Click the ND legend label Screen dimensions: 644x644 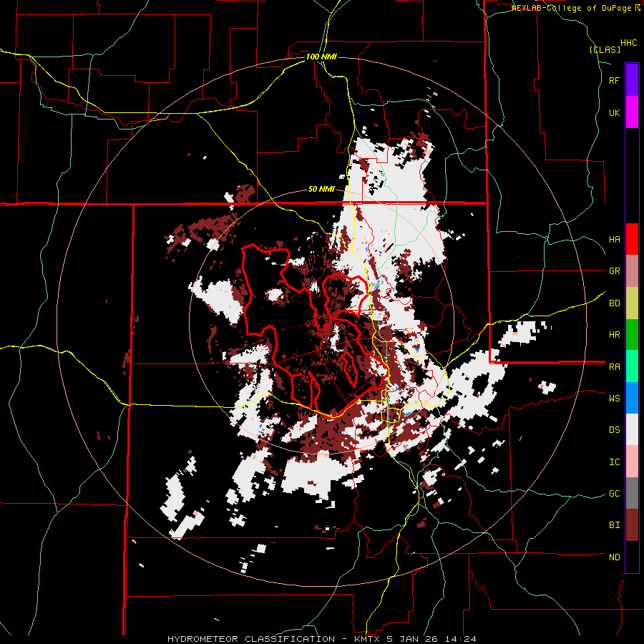coord(614,557)
